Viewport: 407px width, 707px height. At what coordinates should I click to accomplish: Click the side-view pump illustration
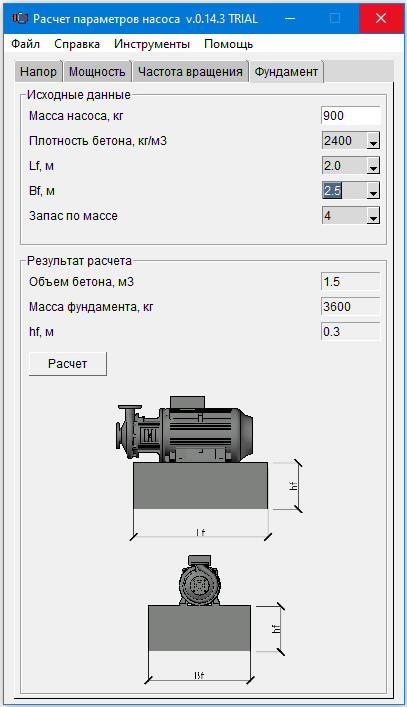(185, 429)
